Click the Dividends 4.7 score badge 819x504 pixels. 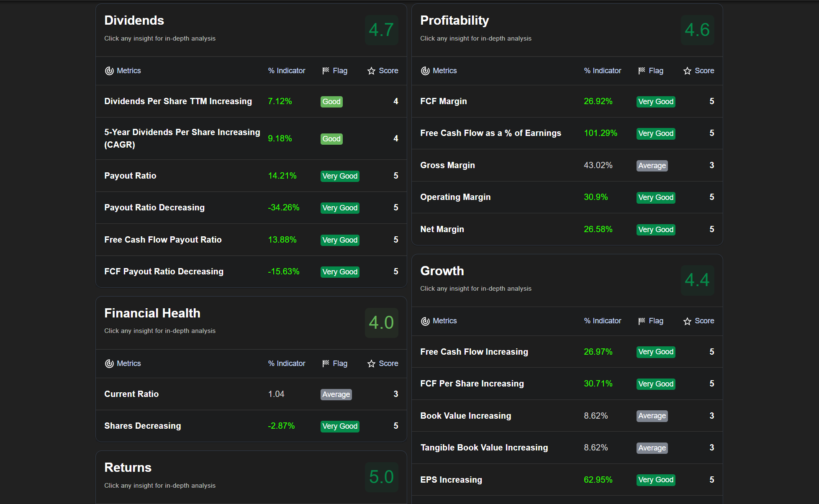[x=381, y=30]
